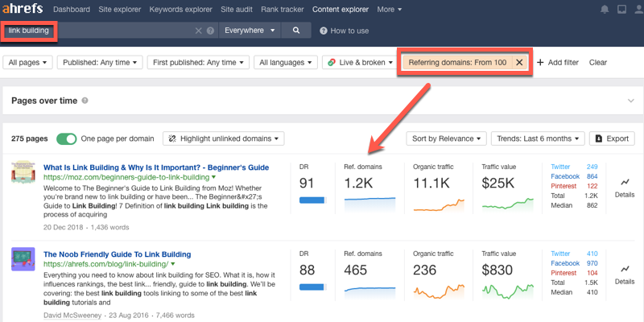Click the Export button

pyautogui.click(x=611, y=138)
